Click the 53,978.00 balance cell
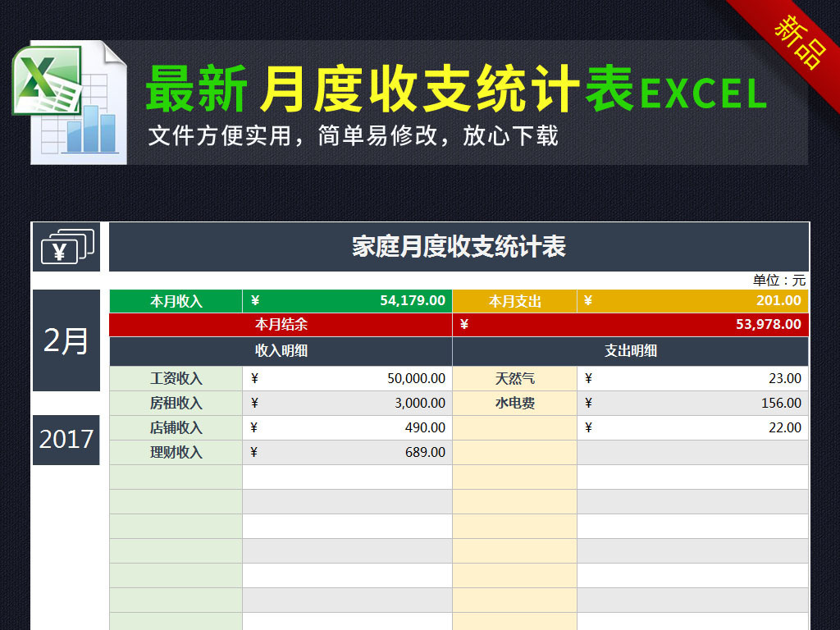Image resolution: width=840 pixels, height=630 pixels. point(631,325)
